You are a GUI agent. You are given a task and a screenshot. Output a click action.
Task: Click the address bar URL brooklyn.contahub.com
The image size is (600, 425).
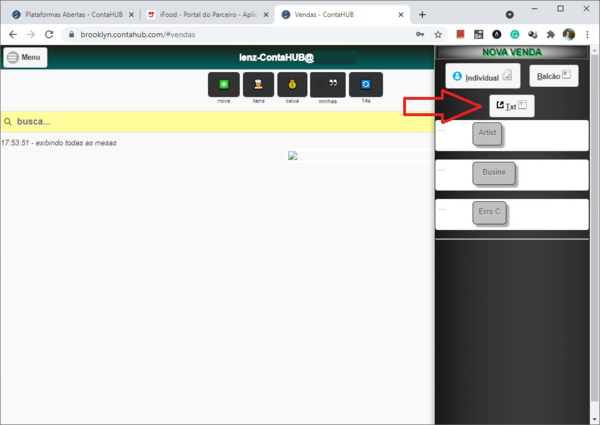(x=137, y=34)
